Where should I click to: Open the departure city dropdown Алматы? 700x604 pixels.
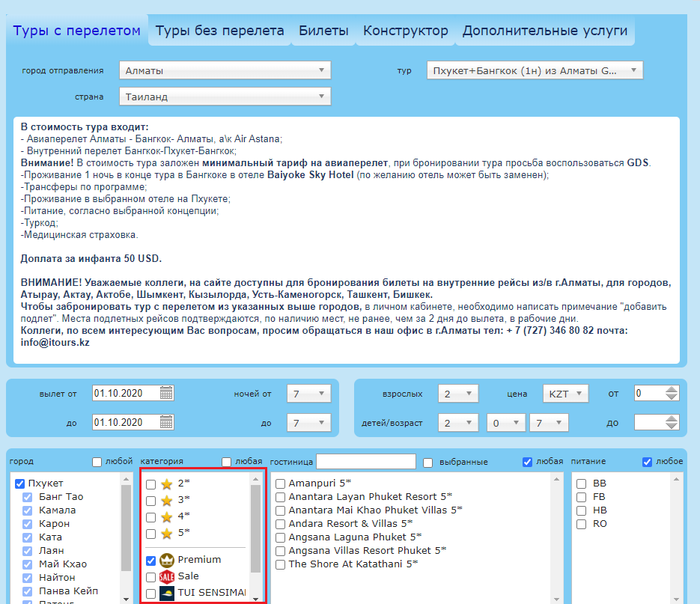pyautogui.click(x=225, y=71)
